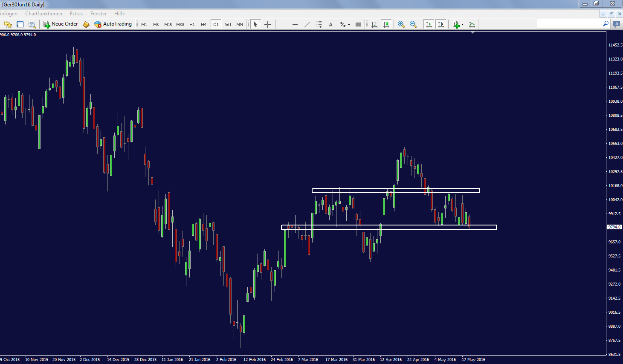623x364 pixels.
Task: Switch chart to M5 timeframe
Action: [x=156, y=24]
